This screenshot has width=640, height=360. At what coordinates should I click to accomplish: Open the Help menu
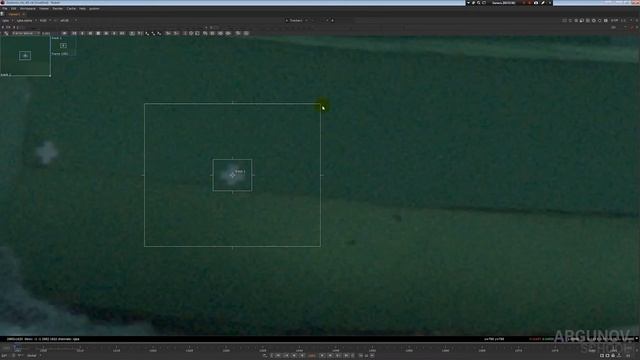[x=82, y=9]
